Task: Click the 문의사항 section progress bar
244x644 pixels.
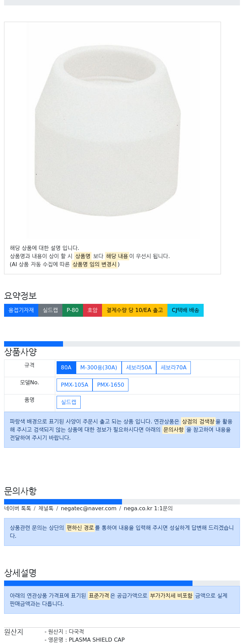Action: pyautogui.click(x=63, y=502)
